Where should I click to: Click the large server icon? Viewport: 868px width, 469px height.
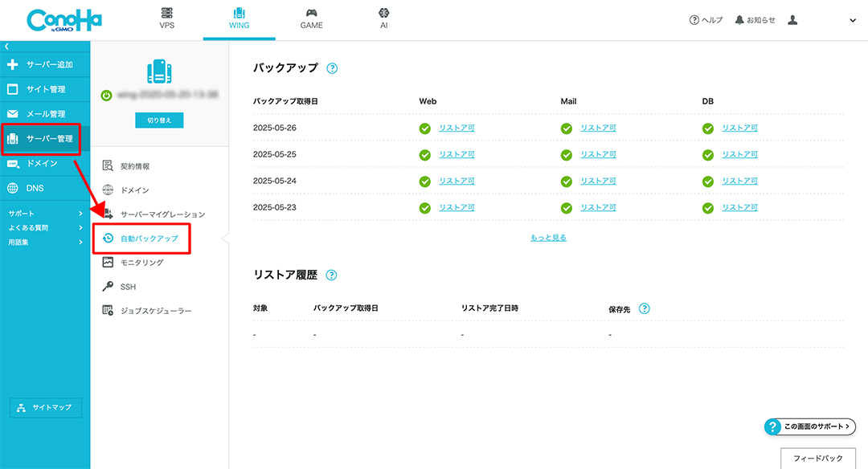[x=159, y=71]
